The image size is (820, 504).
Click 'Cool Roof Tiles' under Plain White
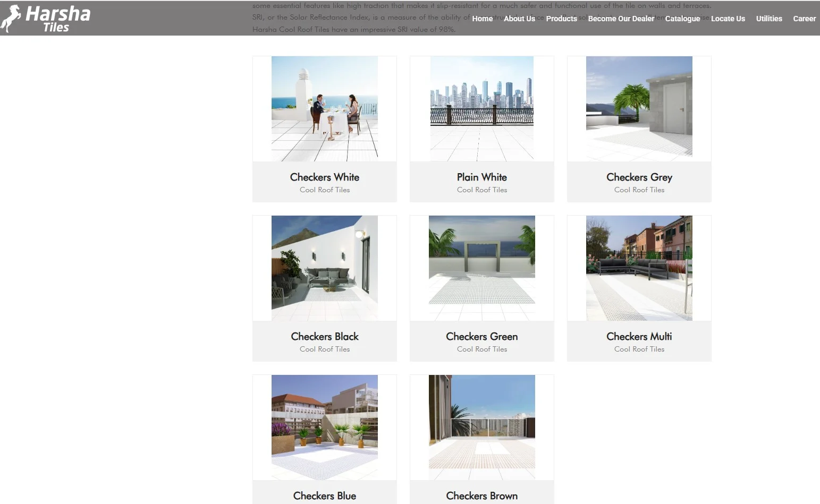pyautogui.click(x=482, y=190)
